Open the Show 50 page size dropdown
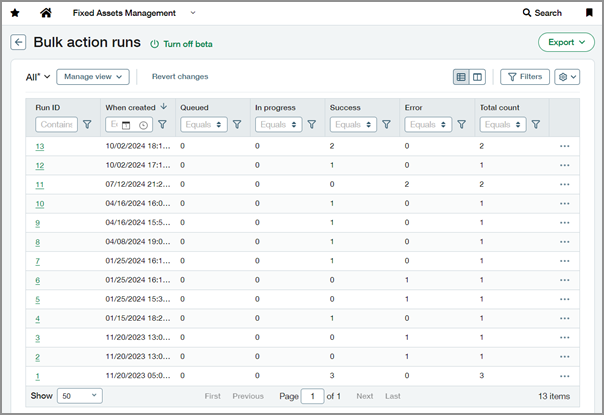604x415 pixels. pos(79,396)
